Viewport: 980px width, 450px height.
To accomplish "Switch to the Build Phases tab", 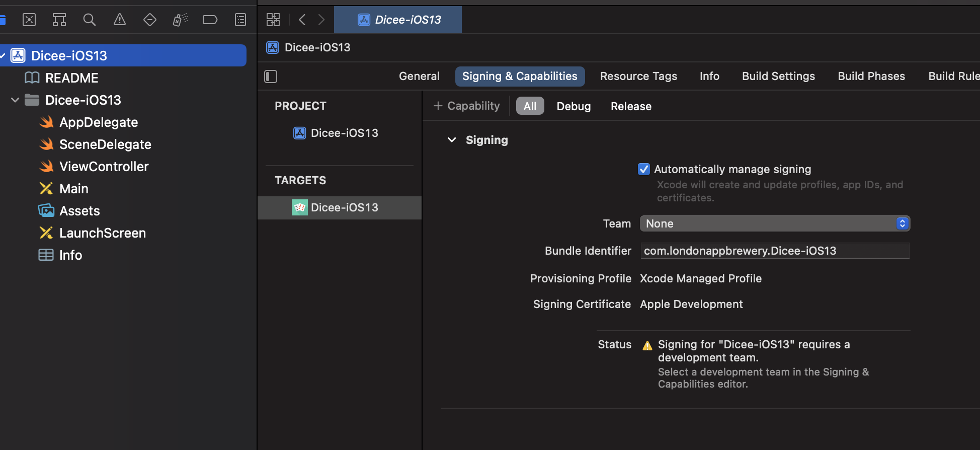I will click(x=871, y=76).
